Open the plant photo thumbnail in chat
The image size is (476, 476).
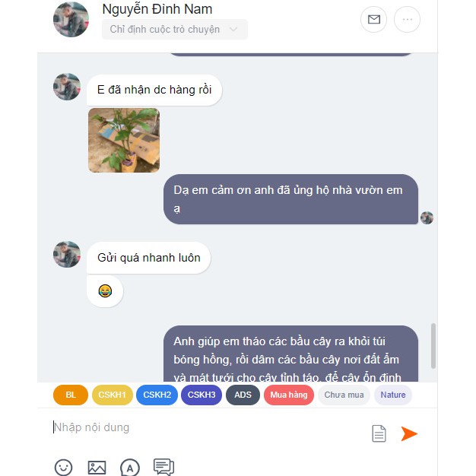(x=124, y=140)
